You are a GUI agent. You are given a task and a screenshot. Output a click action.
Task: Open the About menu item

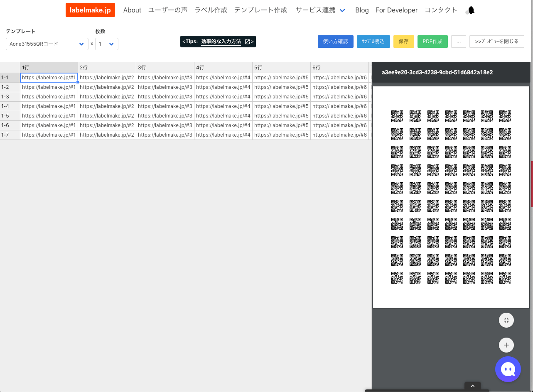(x=132, y=10)
